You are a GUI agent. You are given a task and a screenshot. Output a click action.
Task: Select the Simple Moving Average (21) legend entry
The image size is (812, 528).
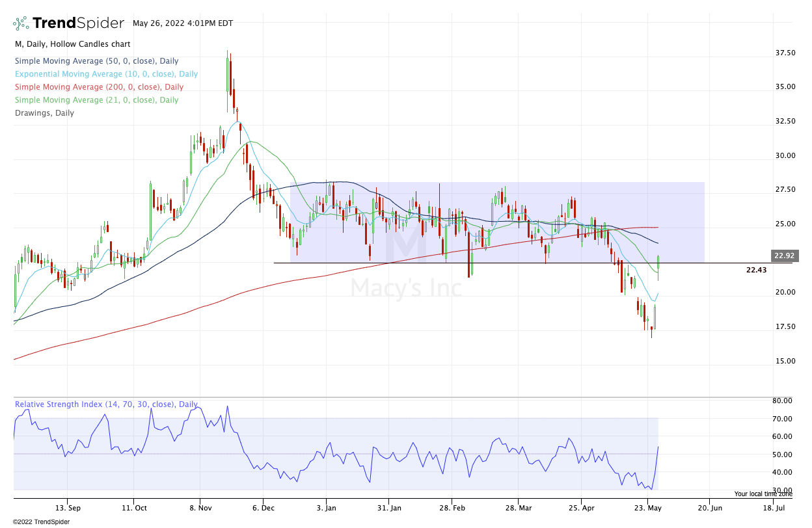[96, 100]
